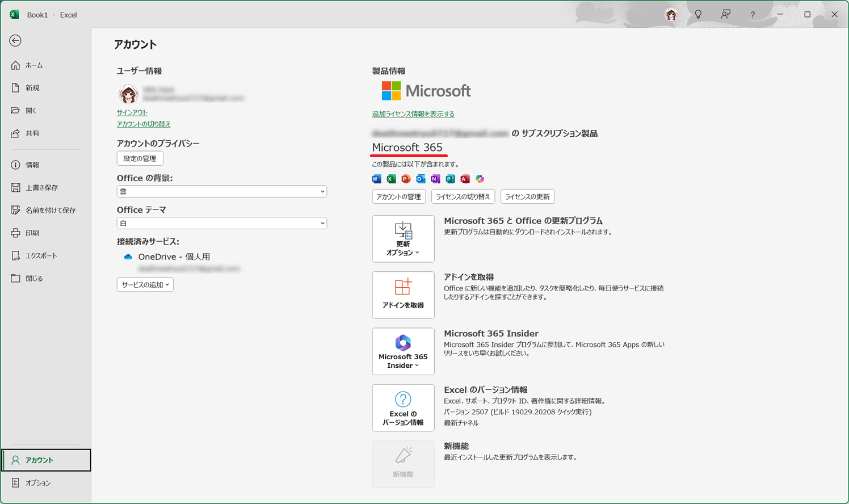Click the アカウント page heading
Image resolution: width=849 pixels, height=504 pixels.
(135, 44)
